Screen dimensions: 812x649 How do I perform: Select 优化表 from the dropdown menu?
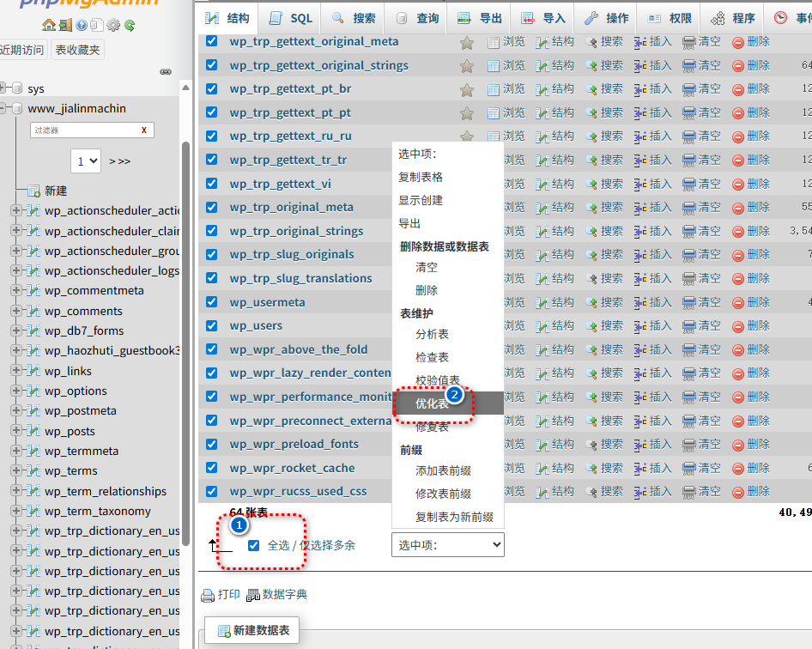click(x=432, y=403)
